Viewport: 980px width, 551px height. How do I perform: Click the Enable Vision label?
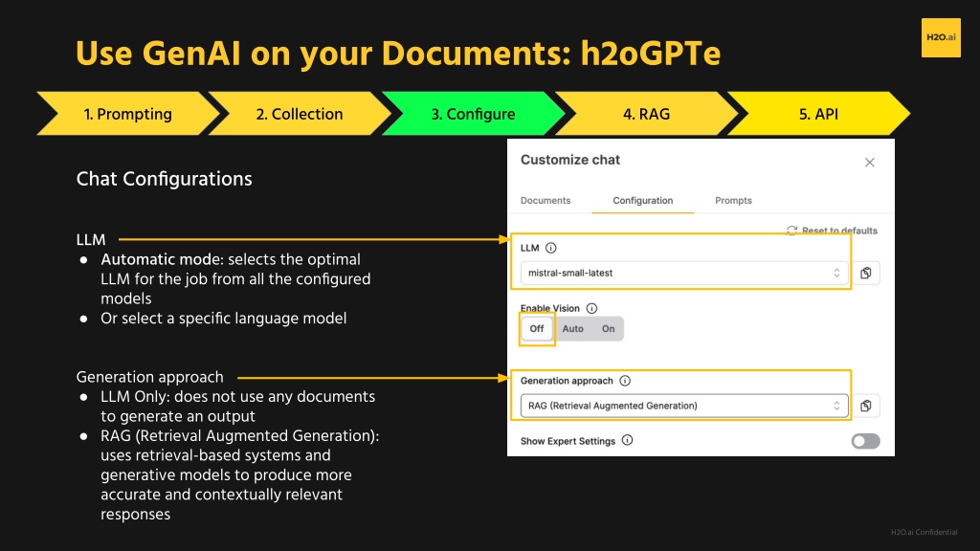[550, 308]
